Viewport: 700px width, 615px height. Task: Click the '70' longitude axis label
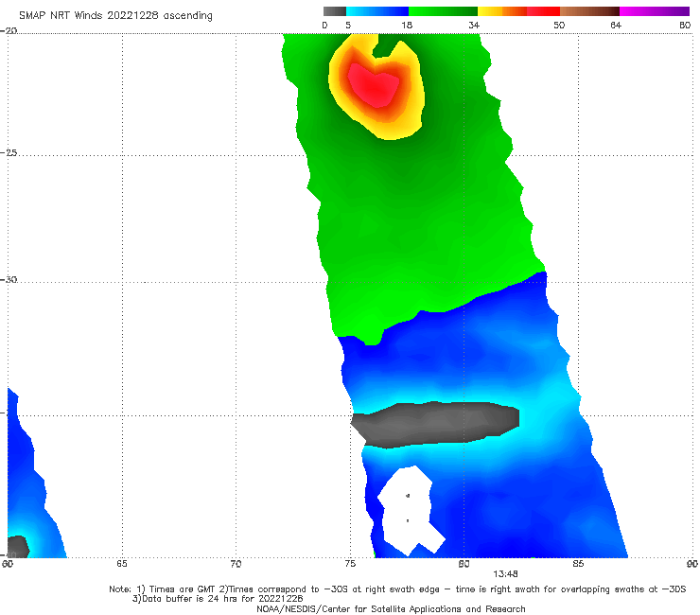coord(236,564)
